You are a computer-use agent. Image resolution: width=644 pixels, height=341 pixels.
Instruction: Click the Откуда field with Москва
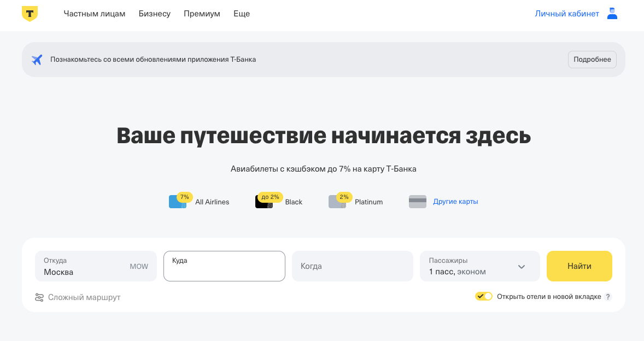click(96, 266)
